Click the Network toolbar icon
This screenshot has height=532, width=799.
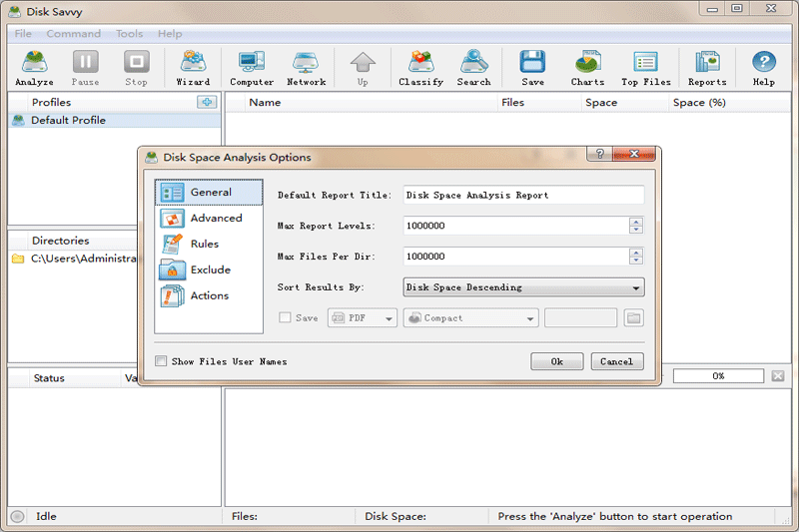tap(307, 68)
